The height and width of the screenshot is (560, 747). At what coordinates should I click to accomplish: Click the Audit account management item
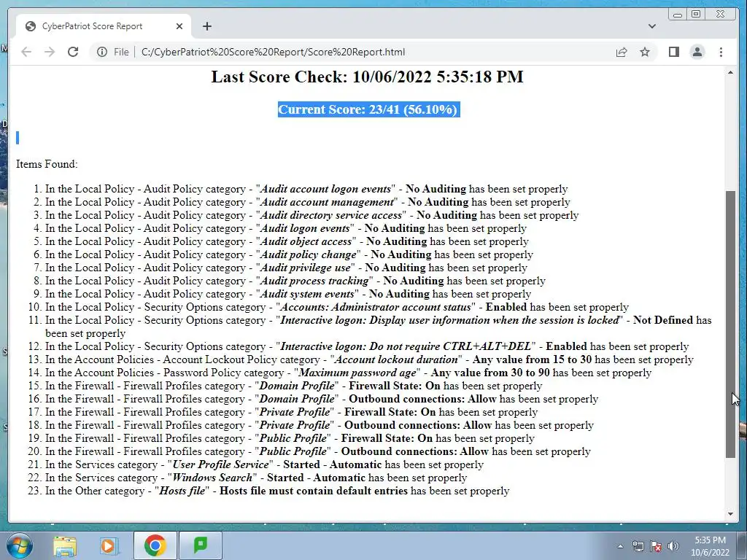[x=308, y=202]
